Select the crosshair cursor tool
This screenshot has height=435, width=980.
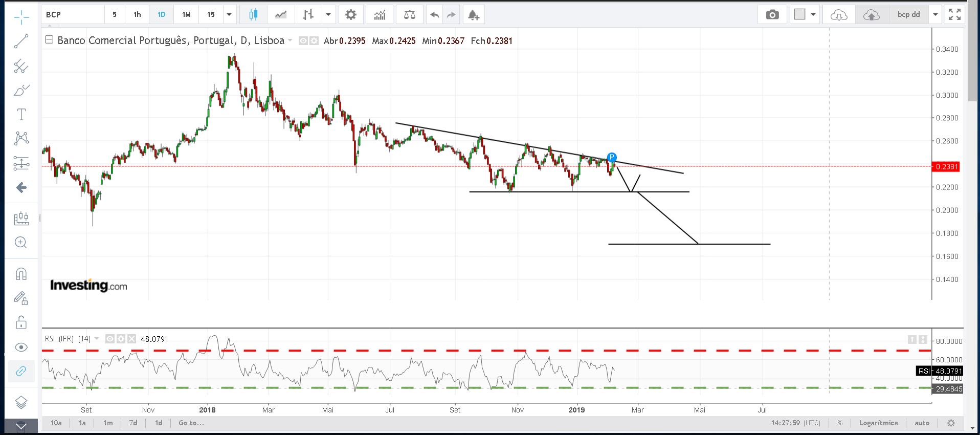pos(21,17)
